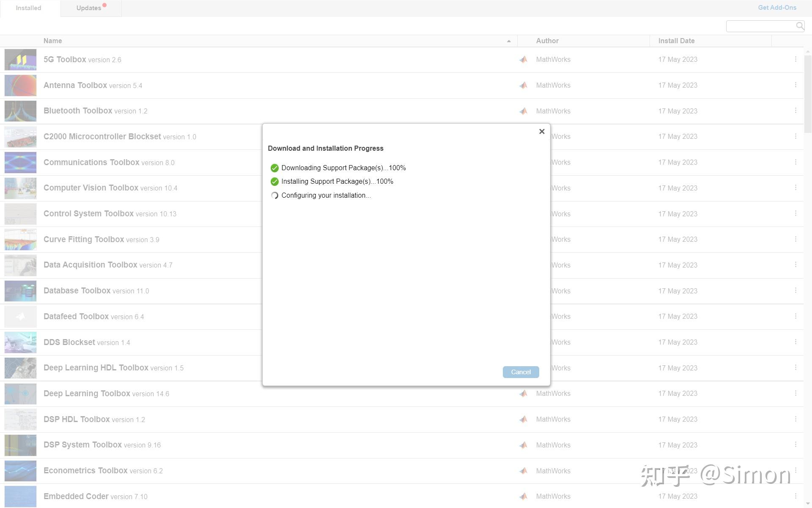
Task: Open options menu for Antenna Toolbox
Action: click(x=796, y=85)
